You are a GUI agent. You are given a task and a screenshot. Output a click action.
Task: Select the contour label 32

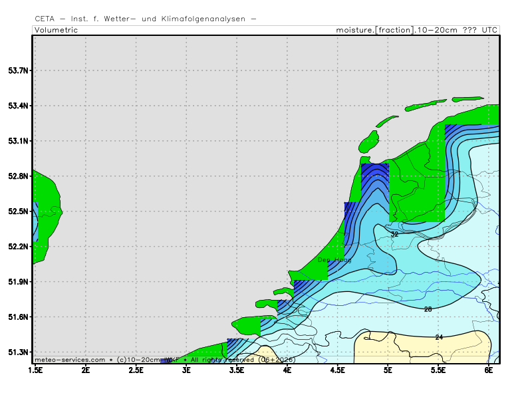pos(394,234)
